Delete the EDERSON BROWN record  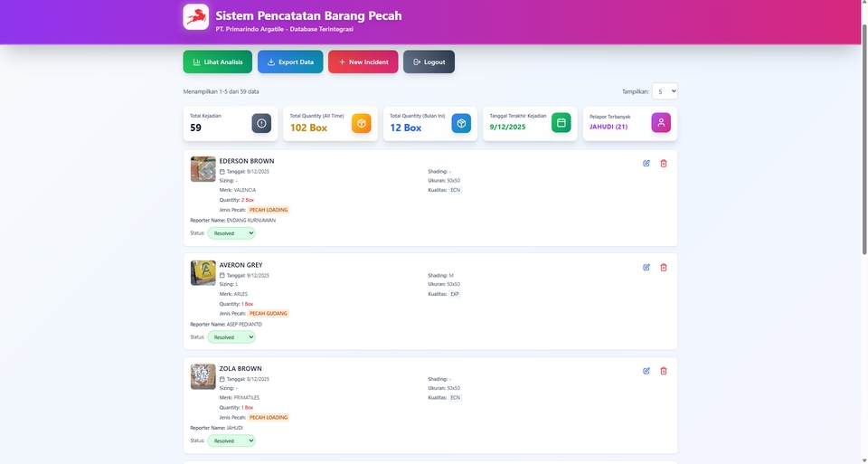pos(664,163)
